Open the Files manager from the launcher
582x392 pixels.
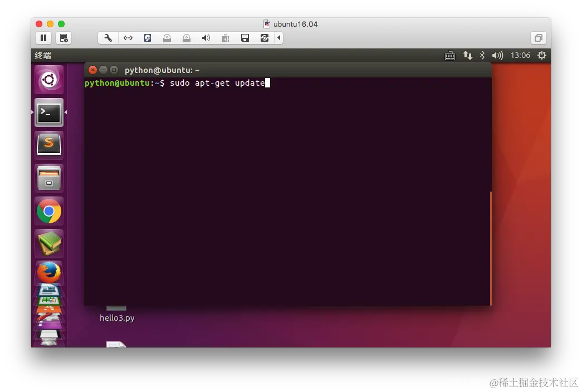click(x=49, y=178)
